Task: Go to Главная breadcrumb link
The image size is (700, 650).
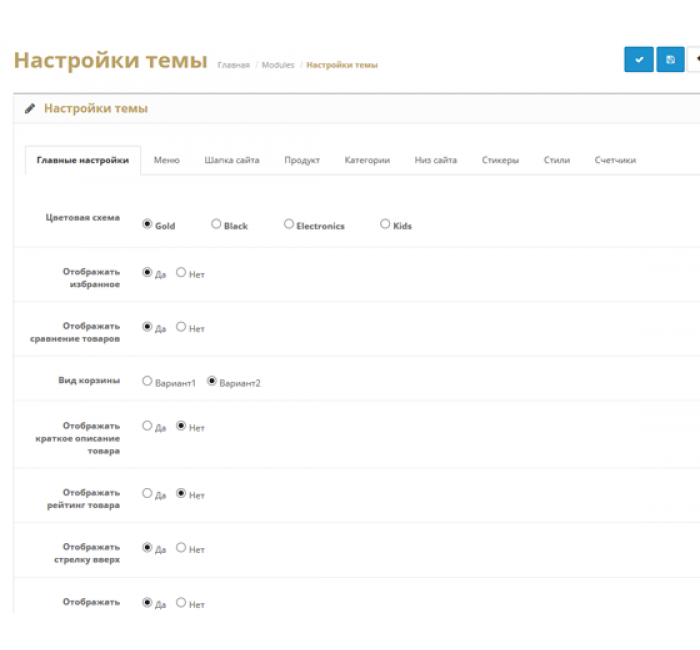Action: pos(233,65)
